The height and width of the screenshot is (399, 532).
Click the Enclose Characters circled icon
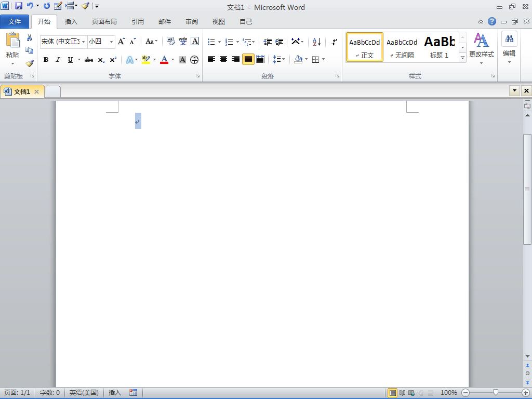(x=194, y=60)
